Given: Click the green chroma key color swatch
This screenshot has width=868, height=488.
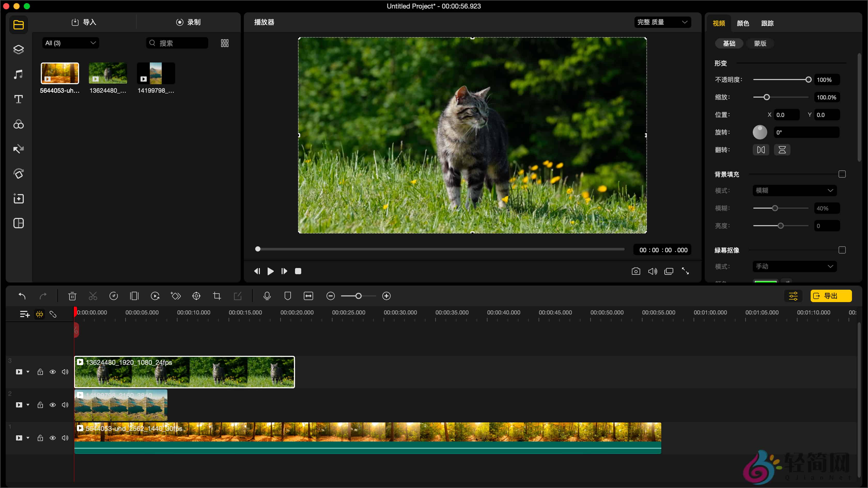Looking at the screenshot, I should 765,282.
